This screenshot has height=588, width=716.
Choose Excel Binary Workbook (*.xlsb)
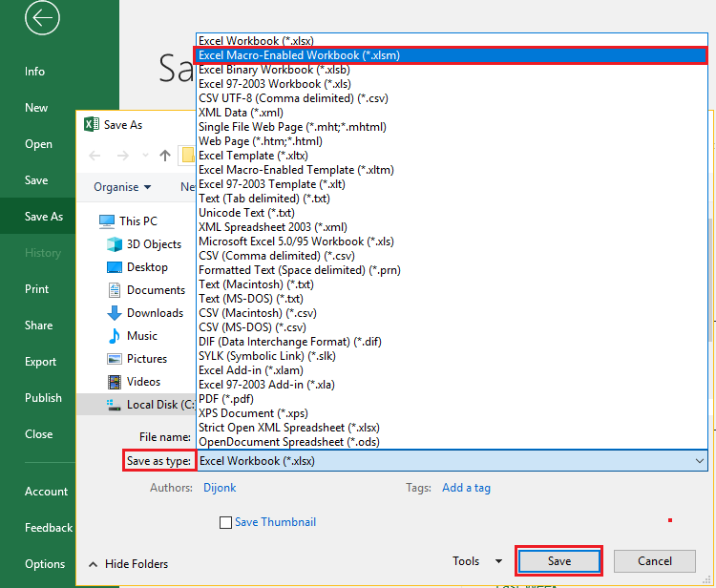tap(453, 70)
